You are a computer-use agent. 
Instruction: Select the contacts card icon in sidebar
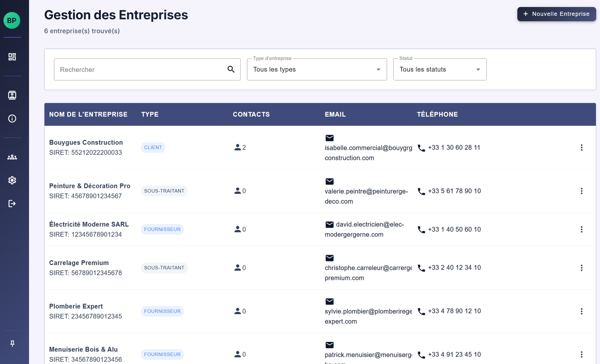click(12, 95)
